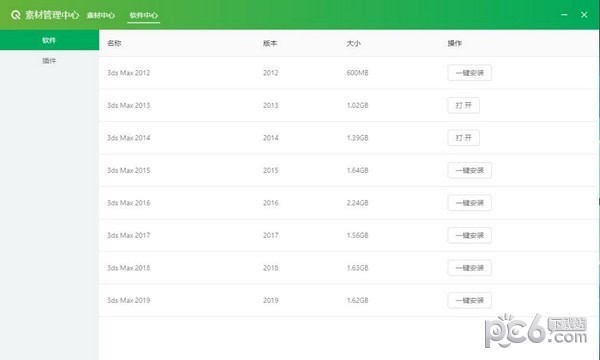Screen dimensions: 600x360
Task: Click the 素材管理中心 title text
Action: pyautogui.click(x=52, y=15)
